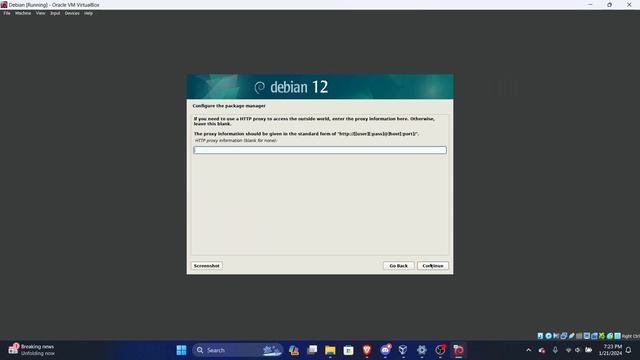Open File Explorer from the taskbar
Viewport: 640px width, 360px height.
330,350
